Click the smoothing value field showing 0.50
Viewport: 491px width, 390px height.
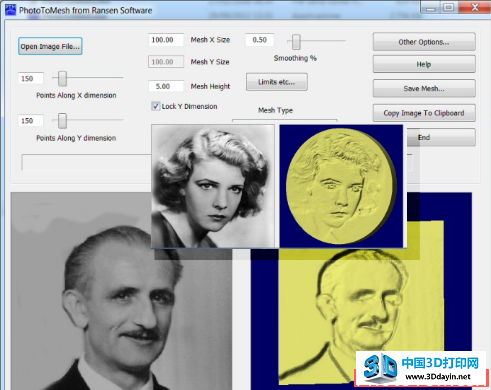(x=260, y=40)
